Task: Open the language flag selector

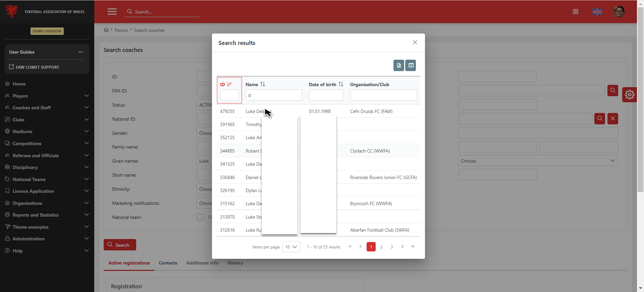Action: [x=597, y=12]
